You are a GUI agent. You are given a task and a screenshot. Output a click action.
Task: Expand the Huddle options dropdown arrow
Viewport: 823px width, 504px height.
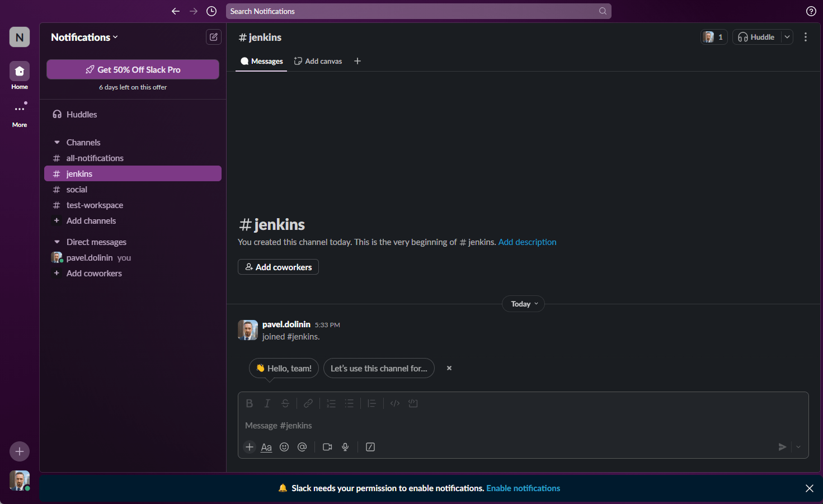tap(787, 37)
